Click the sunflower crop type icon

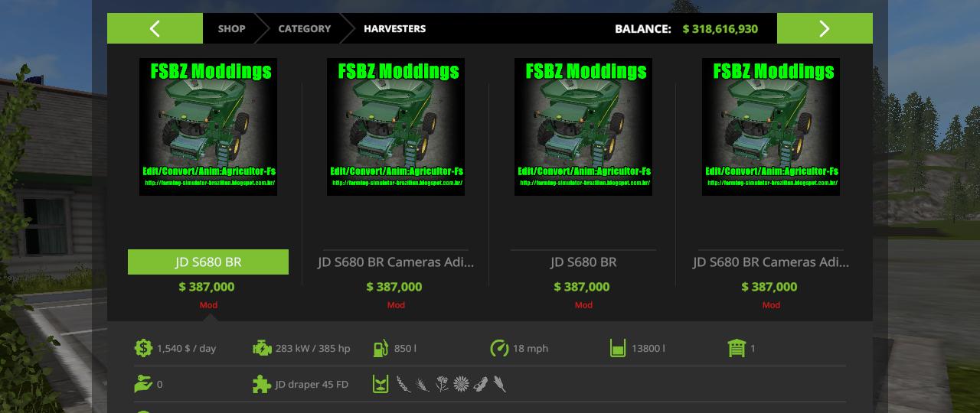click(x=461, y=384)
